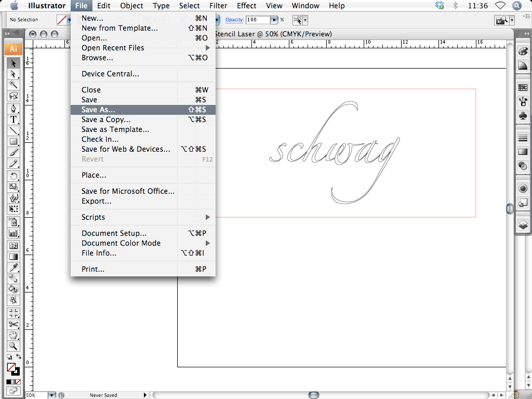The height and width of the screenshot is (399, 532).
Task: Click the fill color swatch in toolbox
Action: point(11,367)
